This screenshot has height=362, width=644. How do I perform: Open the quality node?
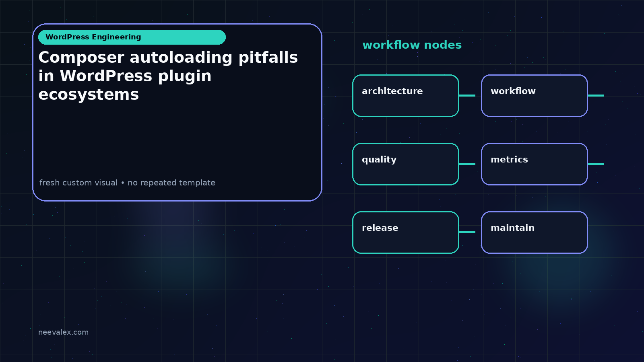[x=406, y=164]
